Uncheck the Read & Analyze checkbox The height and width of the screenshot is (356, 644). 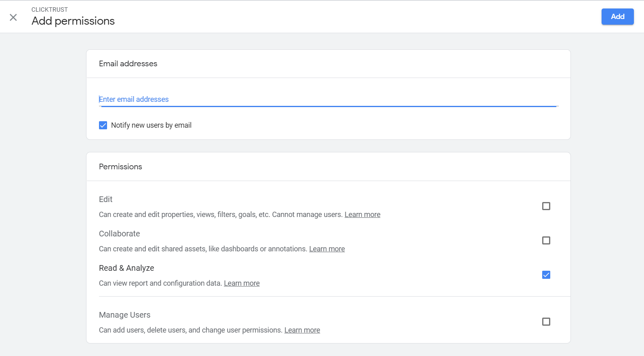pos(546,275)
